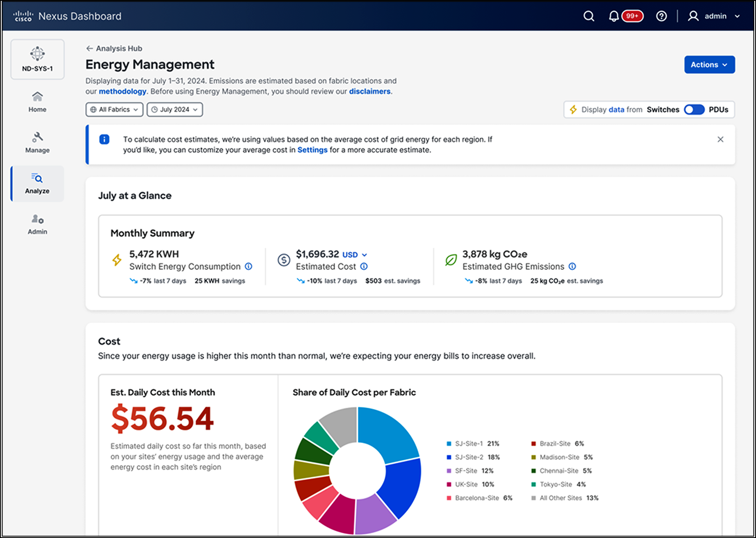The height and width of the screenshot is (538, 756).
Task: Click the -7% last 7 days trend arrow
Action: [134, 281]
